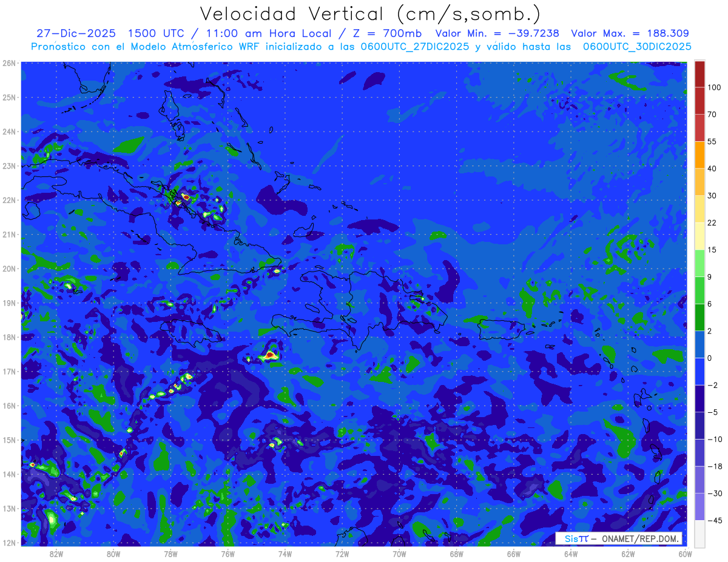Screen dimensions: 728x562
Task: Click the longitude label '78W'
Action: tap(170, 554)
